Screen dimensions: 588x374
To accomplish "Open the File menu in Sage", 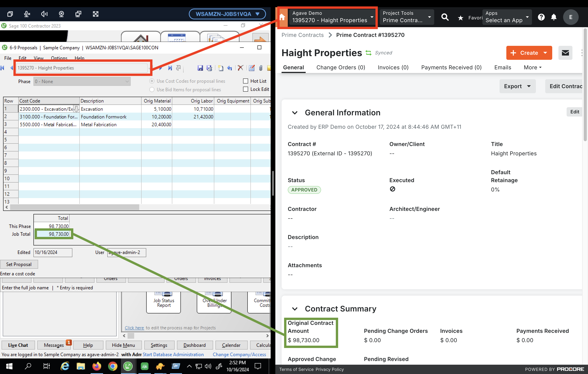I will click(x=8, y=58).
